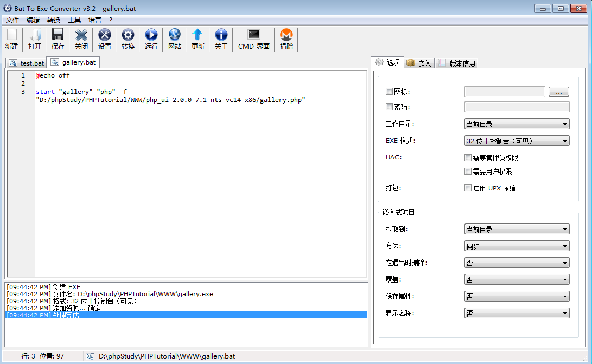Screen dimensions: 592x364
Task: Select the gallery.bat tab
Action: tap(73, 62)
